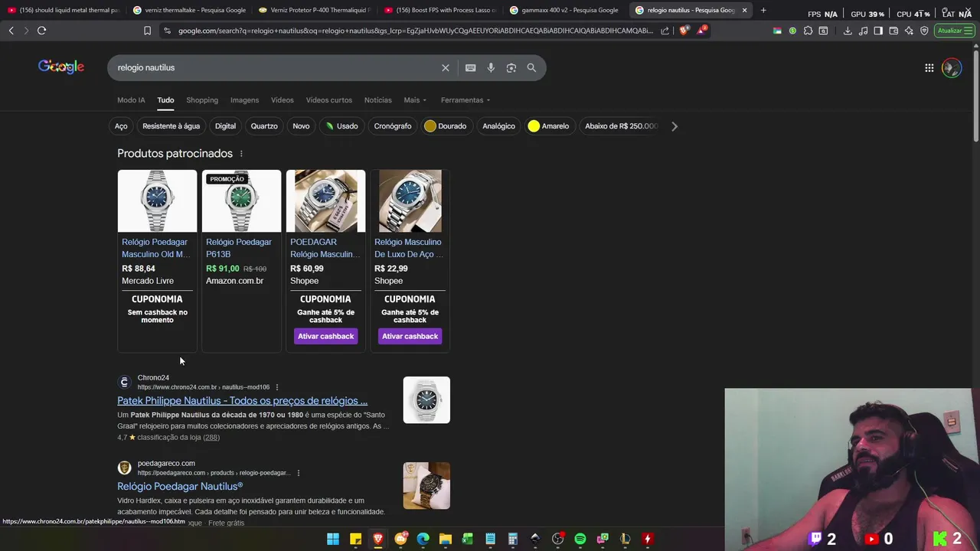The height and width of the screenshot is (551, 980).
Task: Switch to the Imagens tab
Action: 244,100
